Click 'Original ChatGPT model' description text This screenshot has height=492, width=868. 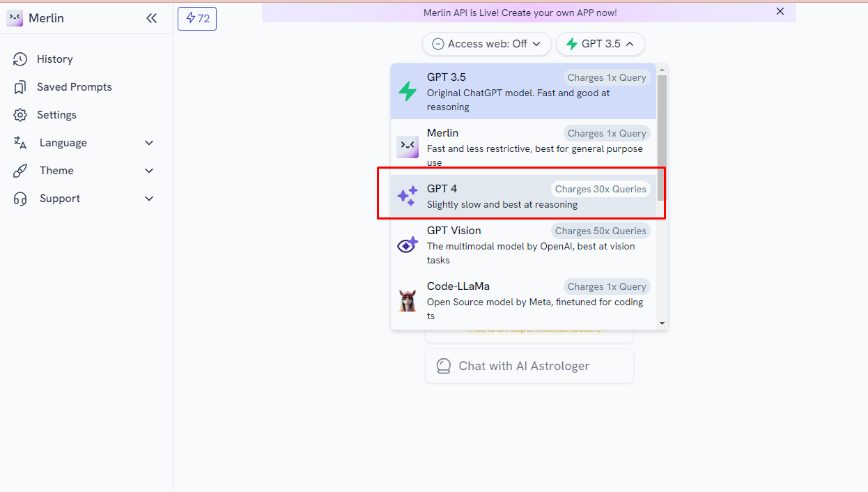518,100
